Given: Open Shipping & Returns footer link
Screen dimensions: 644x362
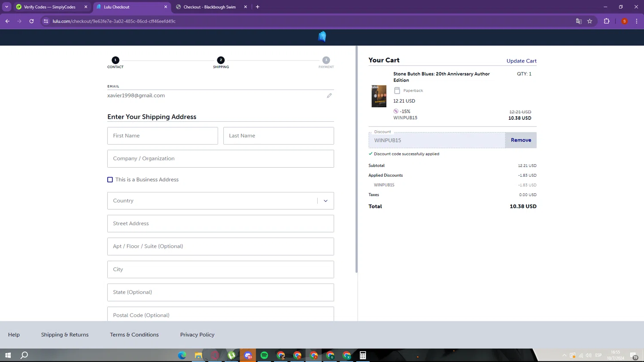Looking at the screenshot, I should (x=65, y=335).
